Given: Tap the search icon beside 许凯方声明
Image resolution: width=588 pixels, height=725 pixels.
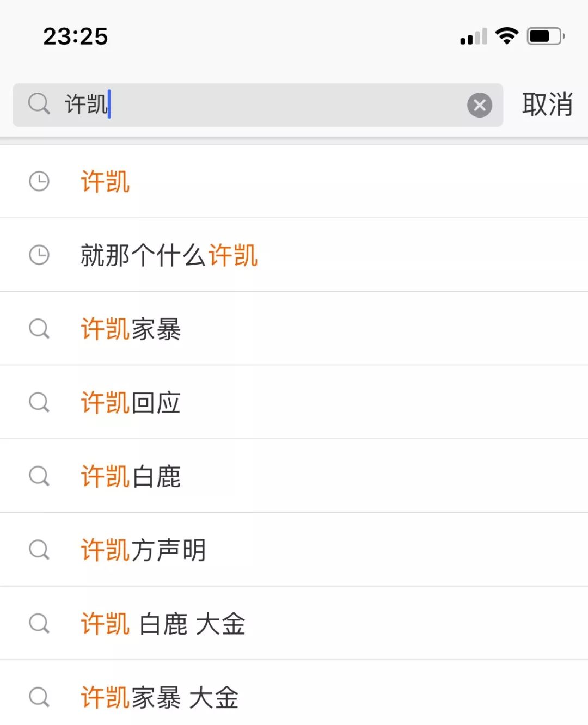Looking at the screenshot, I should pos(39,550).
